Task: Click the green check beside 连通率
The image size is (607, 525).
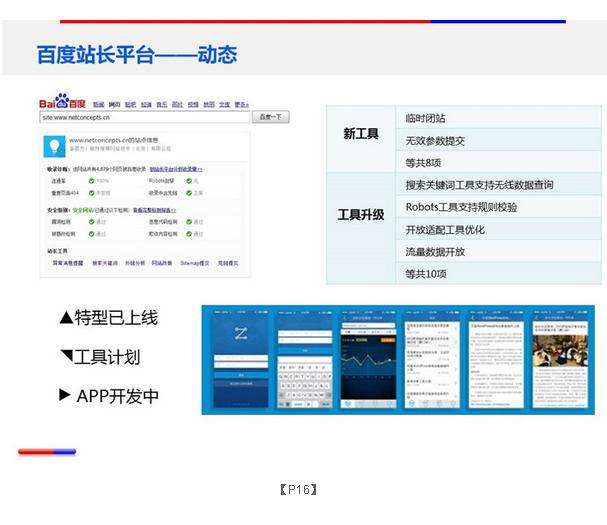Action: (x=91, y=181)
